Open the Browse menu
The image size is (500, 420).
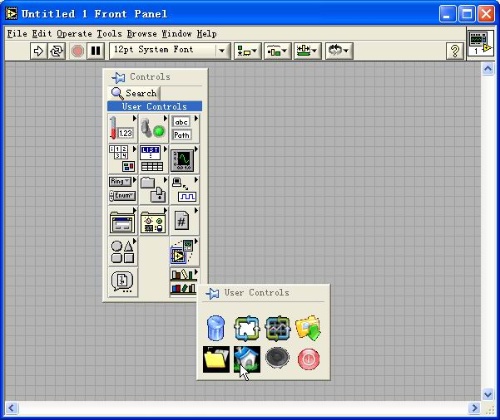point(142,34)
